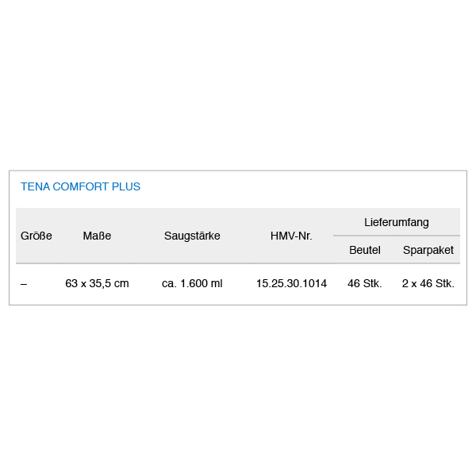This screenshot has width=476, height=476.
Task: Click the divider line under Lieferumfang
Action: (397, 236)
